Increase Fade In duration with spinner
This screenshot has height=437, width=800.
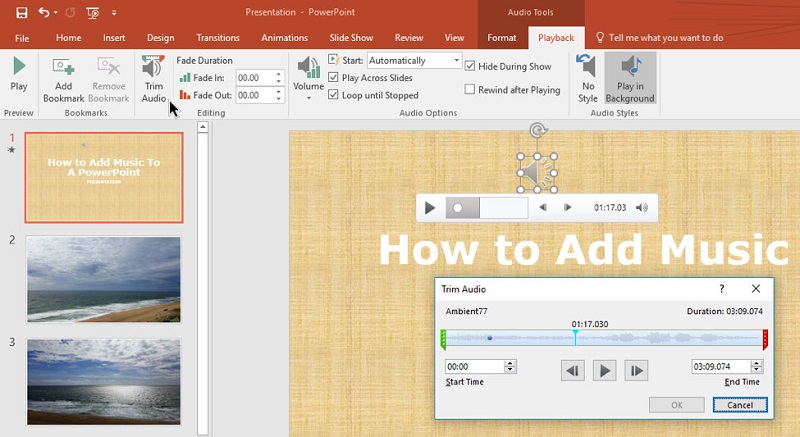[279, 74]
